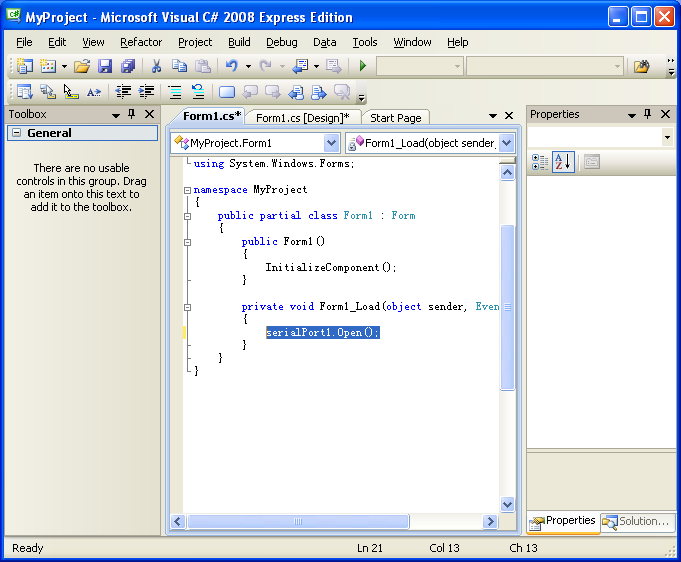681x562 pixels.
Task: Switch Properties to Categorized view
Action: coord(540,162)
